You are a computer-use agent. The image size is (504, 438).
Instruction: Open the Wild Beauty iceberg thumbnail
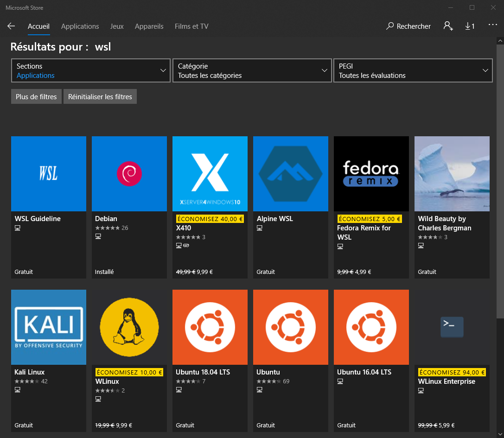click(x=452, y=173)
